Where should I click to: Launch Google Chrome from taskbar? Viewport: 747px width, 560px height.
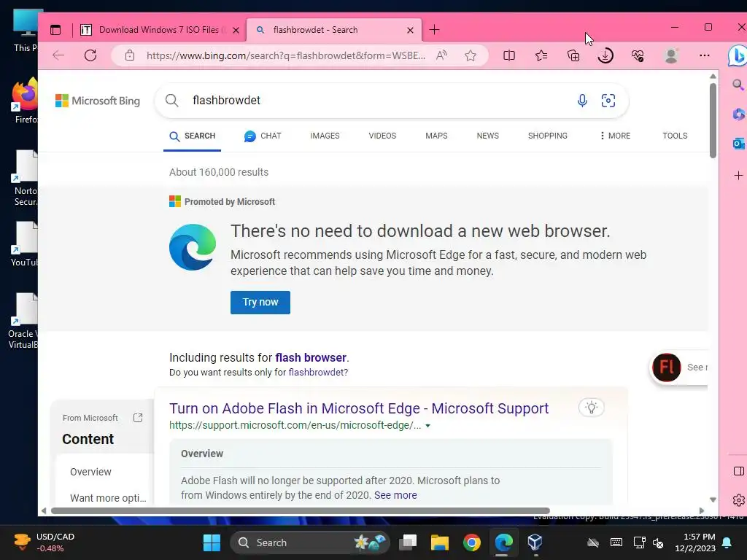click(472, 542)
